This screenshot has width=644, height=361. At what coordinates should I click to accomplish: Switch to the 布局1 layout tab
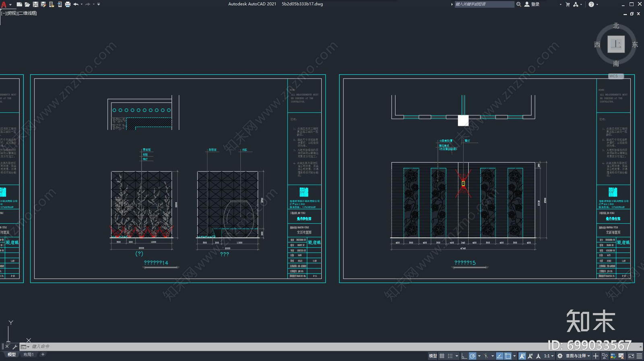[x=28, y=355]
